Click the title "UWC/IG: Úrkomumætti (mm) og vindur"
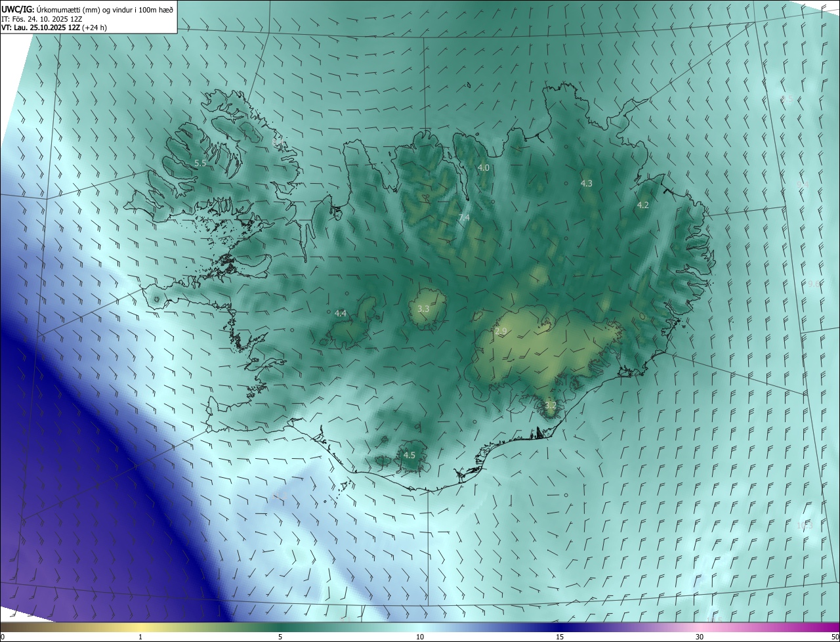This screenshot has width=840, height=642. pyautogui.click(x=87, y=9)
